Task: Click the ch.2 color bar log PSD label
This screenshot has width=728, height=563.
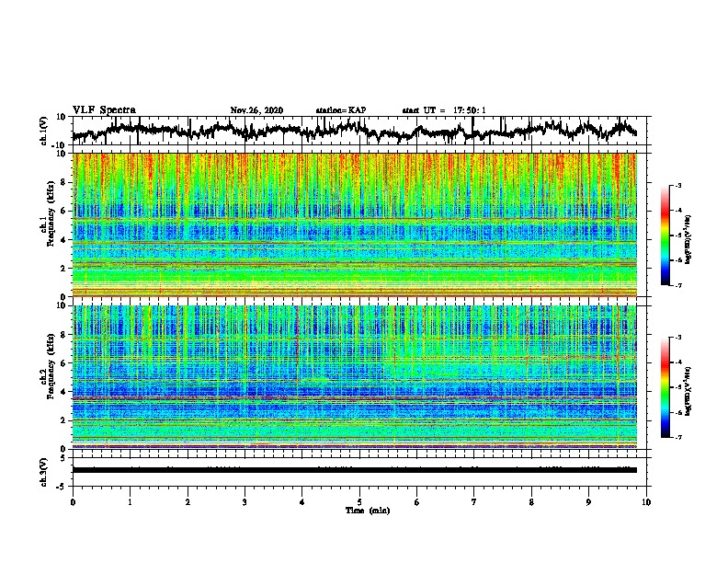Action: [688, 391]
